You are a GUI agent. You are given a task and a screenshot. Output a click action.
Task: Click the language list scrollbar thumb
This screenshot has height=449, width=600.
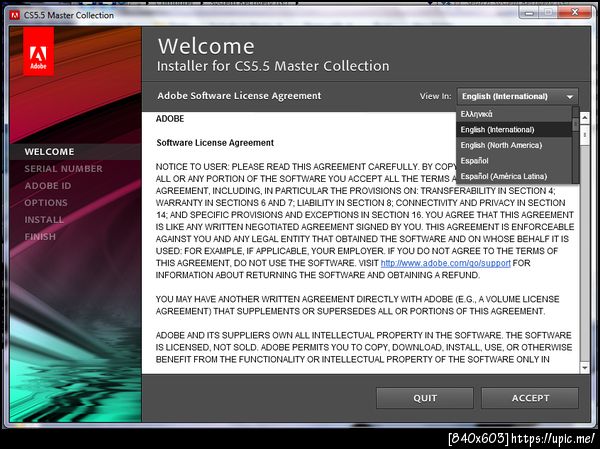click(576, 124)
